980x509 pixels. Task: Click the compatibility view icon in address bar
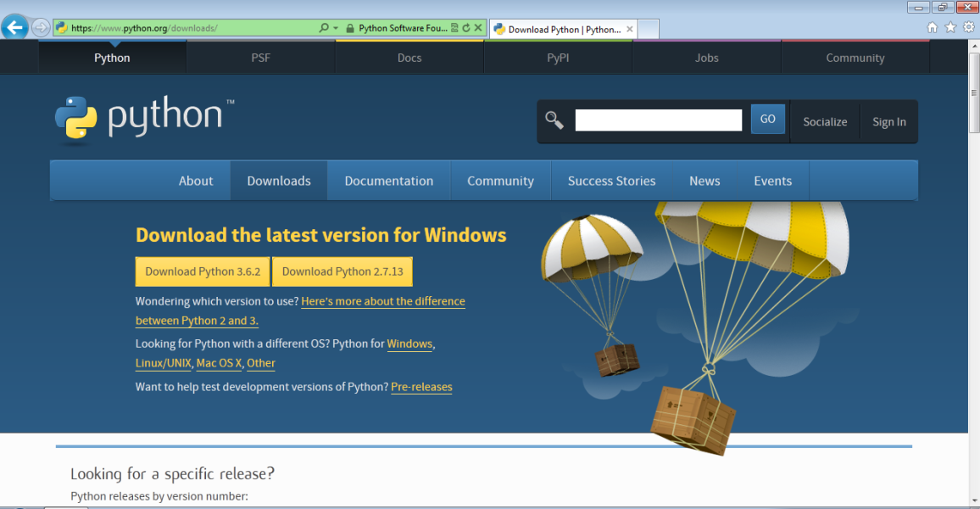pyautogui.click(x=454, y=28)
